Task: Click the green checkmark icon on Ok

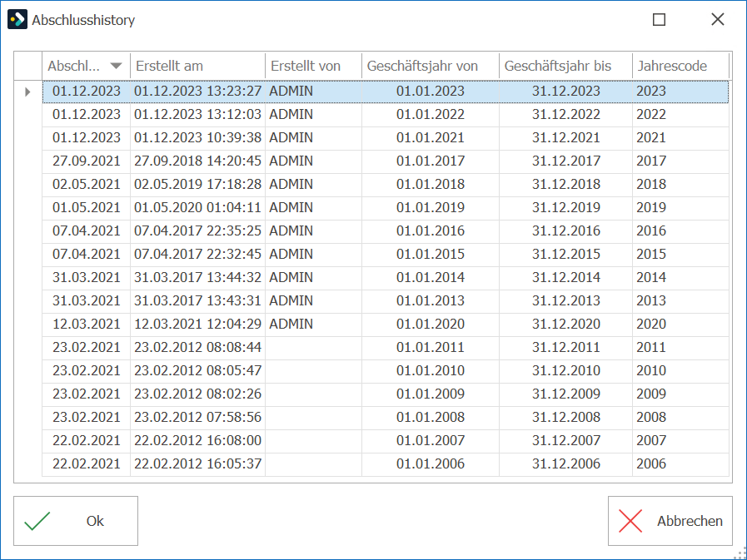Action: coord(37,521)
